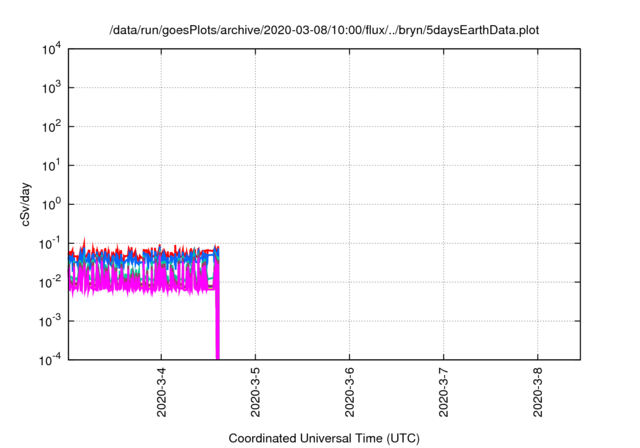
Task: Select the y-axis label 10^4
Action: (51, 50)
